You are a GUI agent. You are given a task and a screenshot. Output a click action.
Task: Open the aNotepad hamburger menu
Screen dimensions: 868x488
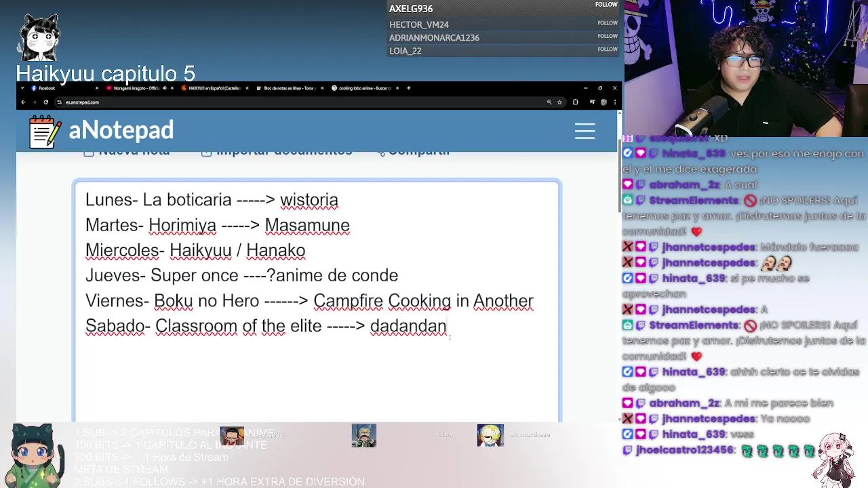585,131
